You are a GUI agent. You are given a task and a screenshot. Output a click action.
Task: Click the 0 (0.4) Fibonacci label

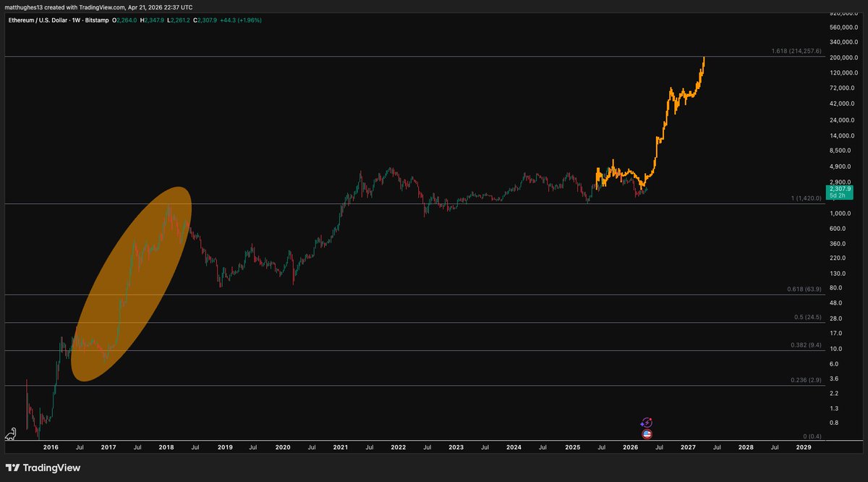[813, 436]
